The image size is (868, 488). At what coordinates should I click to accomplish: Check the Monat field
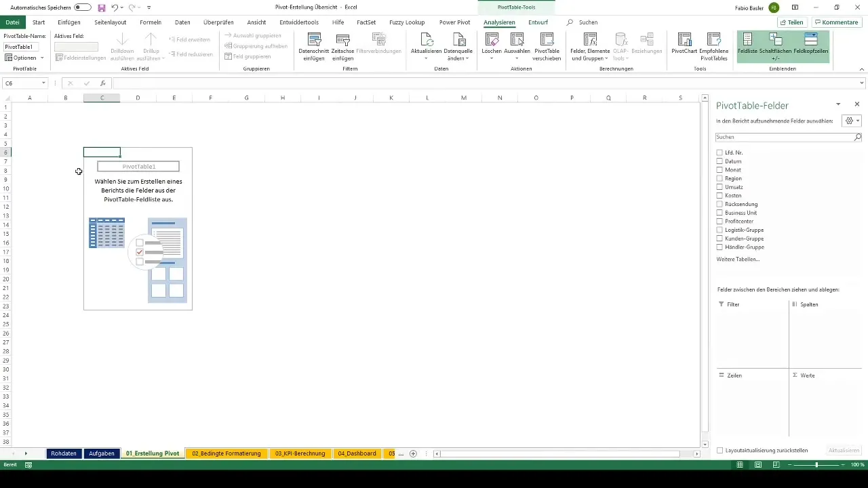(719, 169)
